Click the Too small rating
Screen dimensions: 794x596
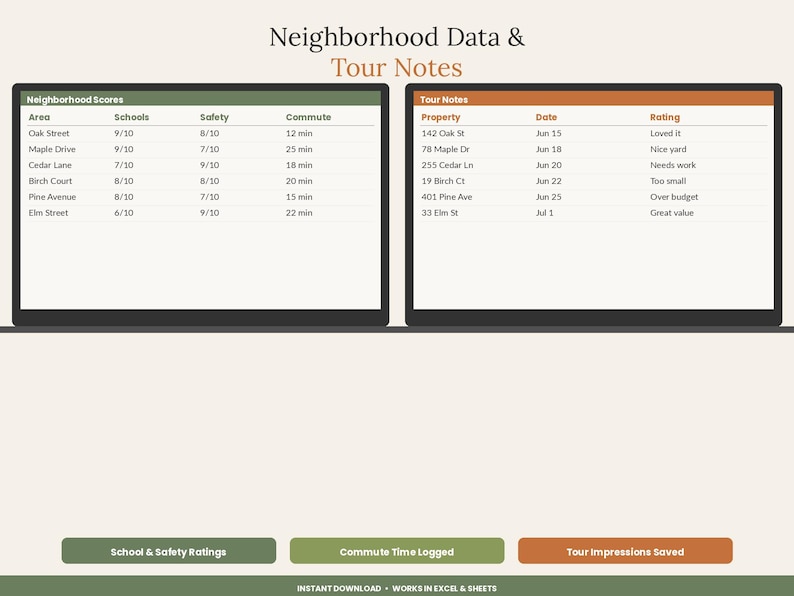point(668,181)
